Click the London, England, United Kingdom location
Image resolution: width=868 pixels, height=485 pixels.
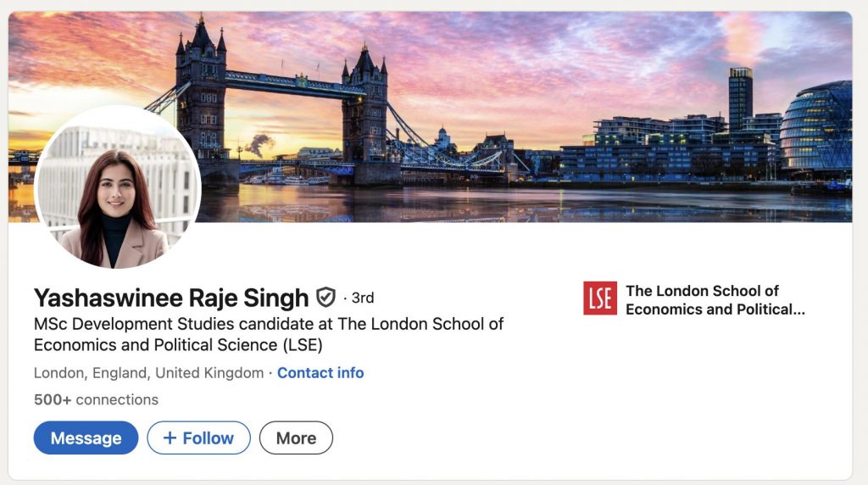[148, 373]
